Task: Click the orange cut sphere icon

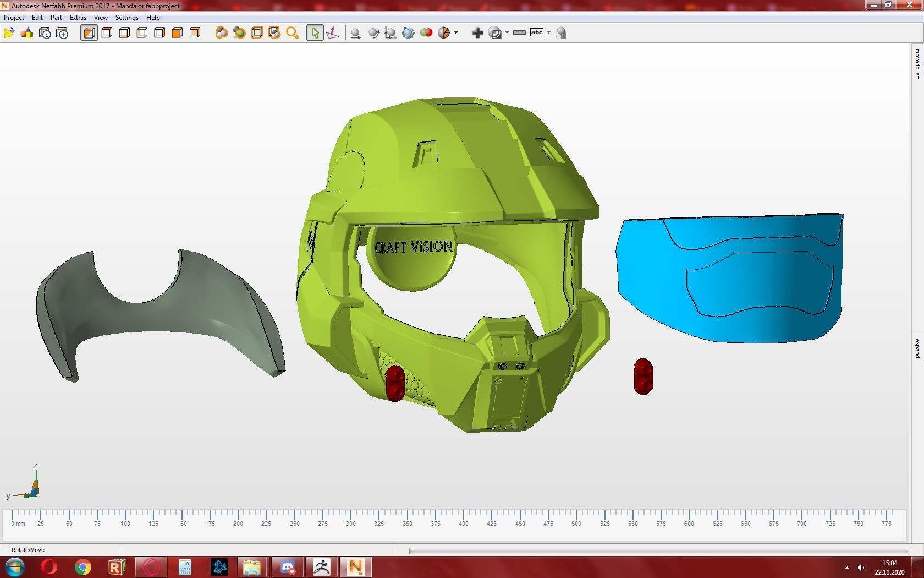Action: point(444,33)
